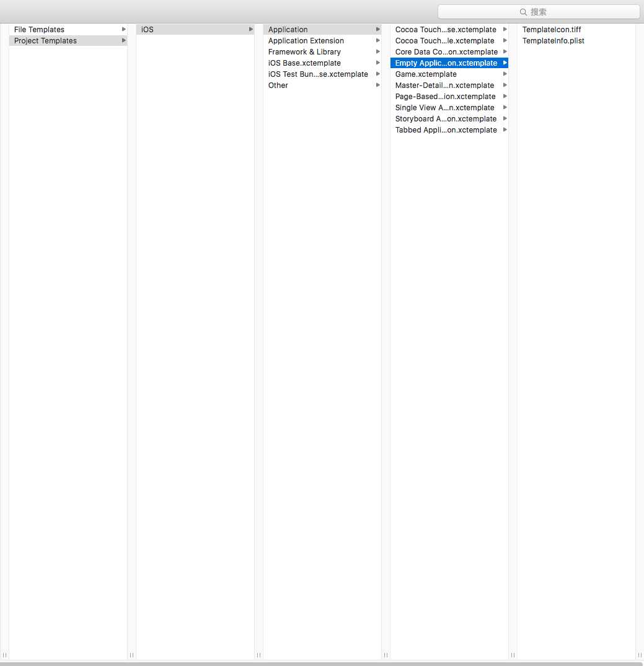Select Storyboard A...on.xctemplate

pyautogui.click(x=449, y=118)
